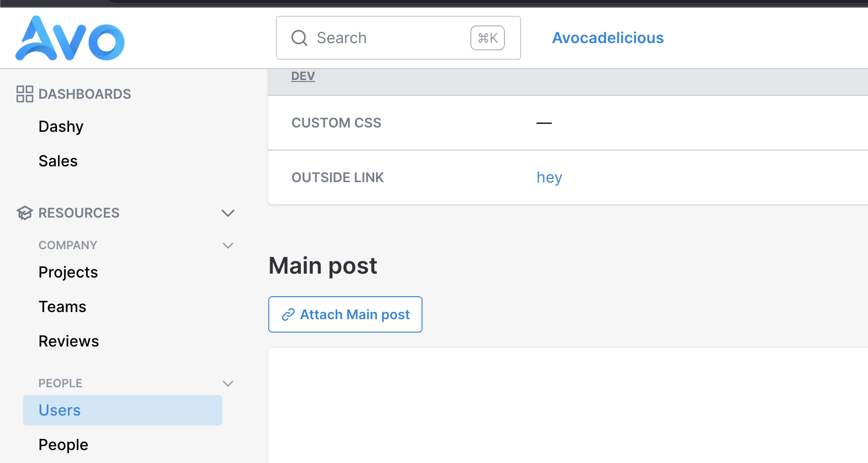The height and width of the screenshot is (463, 868).
Task: Click the ⌘K shortcut badge
Action: 488,38
